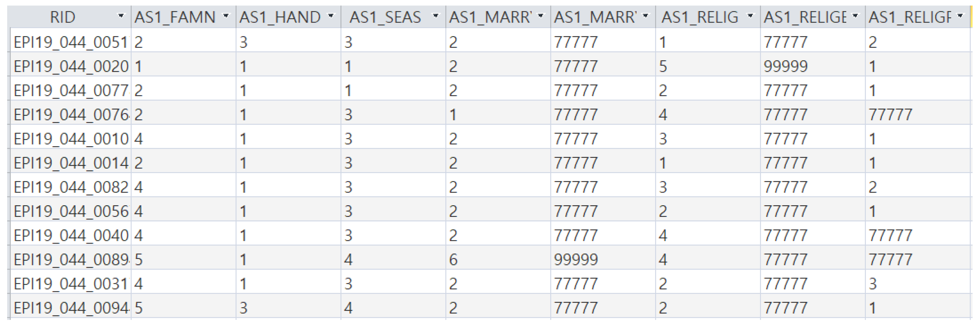Open the AS1_RELIGF column dropdown arrow
Image resolution: width=980 pixels, height=326 pixels.
tap(960, 16)
